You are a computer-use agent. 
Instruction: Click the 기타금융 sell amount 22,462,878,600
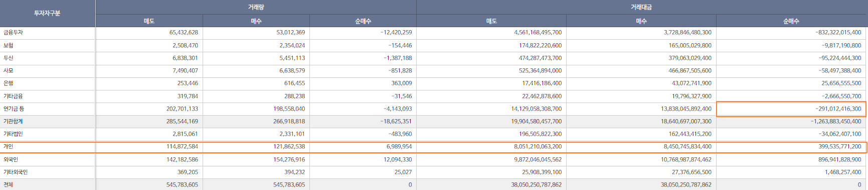(542, 96)
